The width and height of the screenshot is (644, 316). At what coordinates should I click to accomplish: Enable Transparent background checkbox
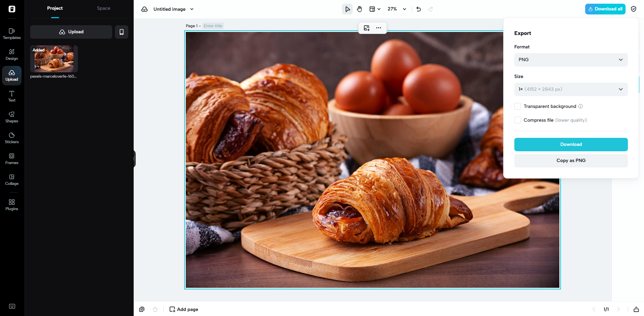518,106
